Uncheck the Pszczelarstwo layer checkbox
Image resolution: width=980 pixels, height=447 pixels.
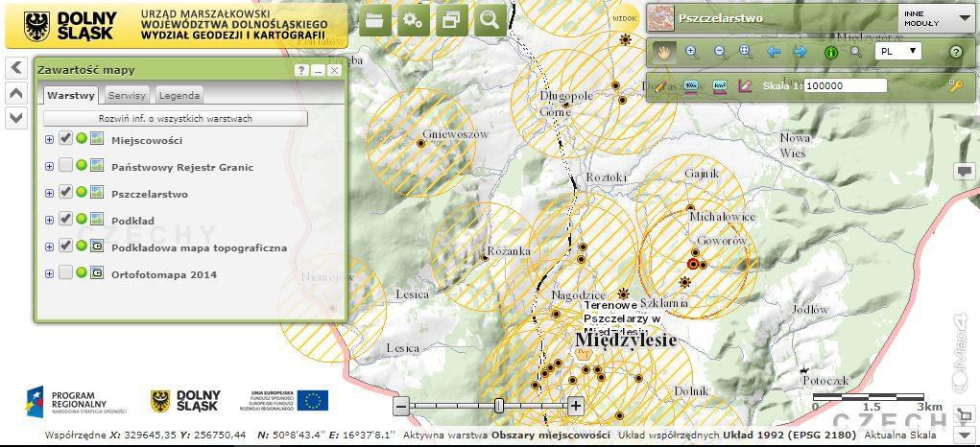tap(65, 192)
